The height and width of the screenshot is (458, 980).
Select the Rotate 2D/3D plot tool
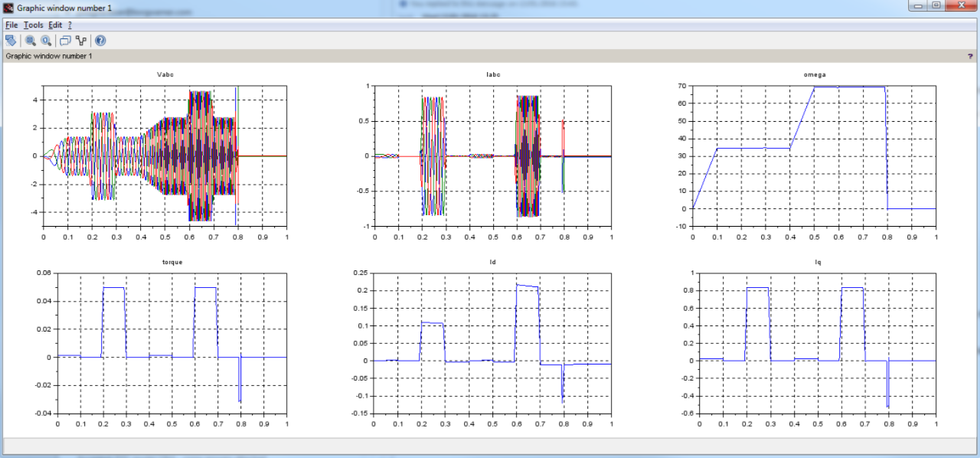point(11,41)
